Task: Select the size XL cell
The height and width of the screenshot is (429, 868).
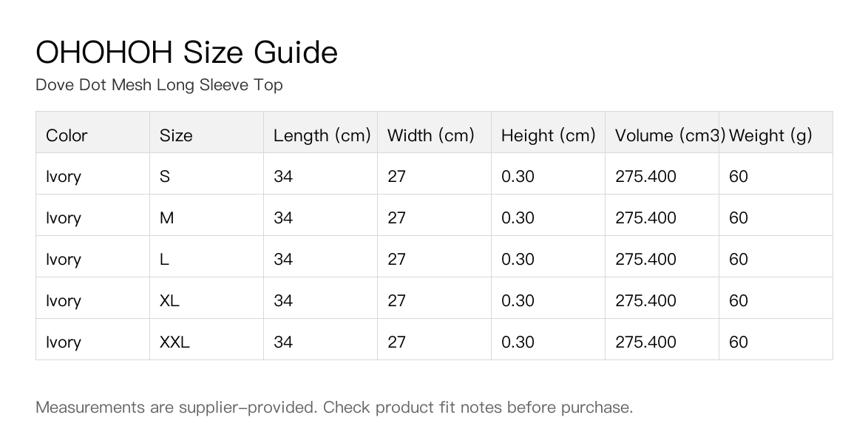Action: pyautogui.click(x=206, y=298)
